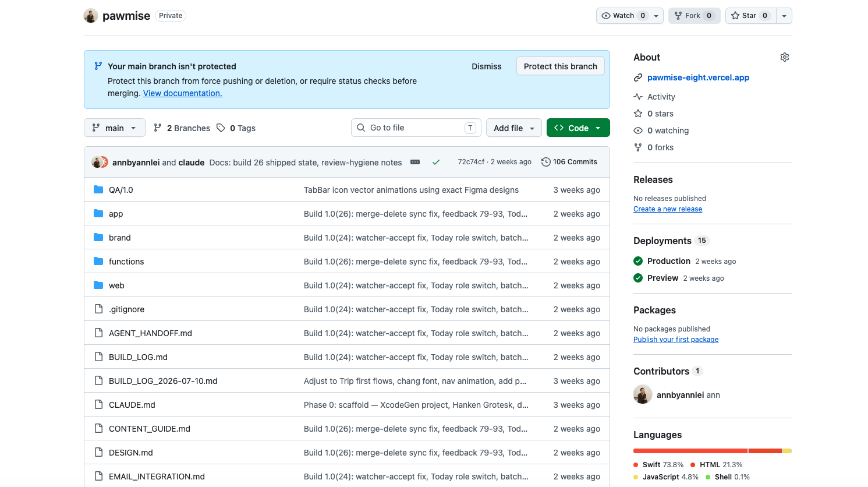Open 2 Branches link
This screenshot has height=487, width=868.
(182, 128)
